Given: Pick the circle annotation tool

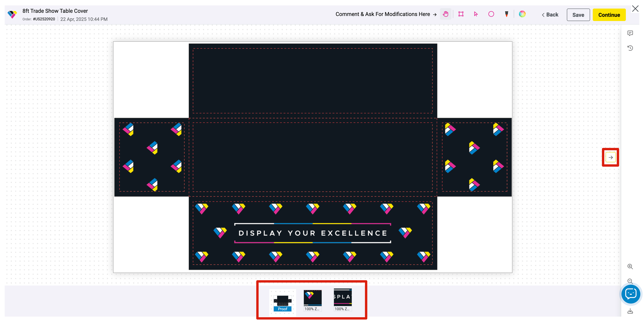Looking at the screenshot, I should pyautogui.click(x=491, y=14).
